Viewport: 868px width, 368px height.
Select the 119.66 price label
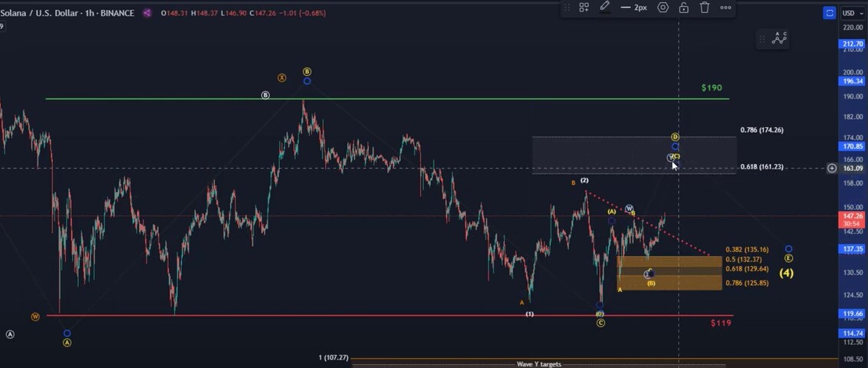pos(852,314)
